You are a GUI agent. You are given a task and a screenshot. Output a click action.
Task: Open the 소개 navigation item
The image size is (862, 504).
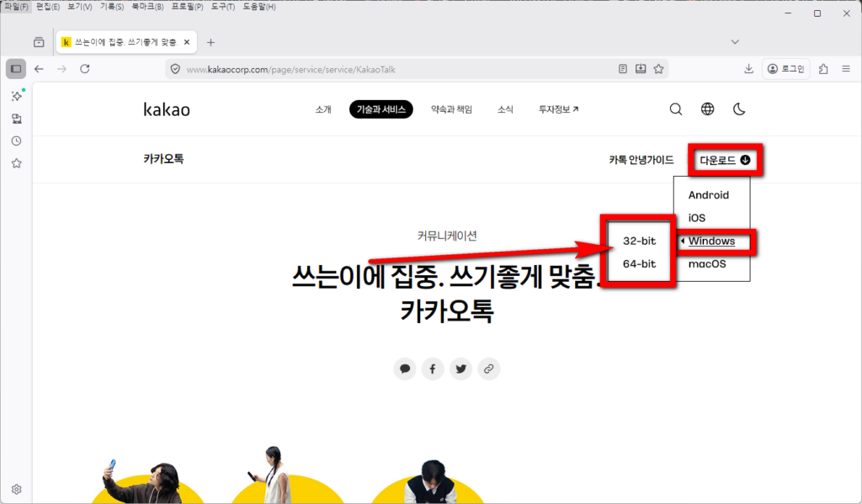tap(323, 109)
